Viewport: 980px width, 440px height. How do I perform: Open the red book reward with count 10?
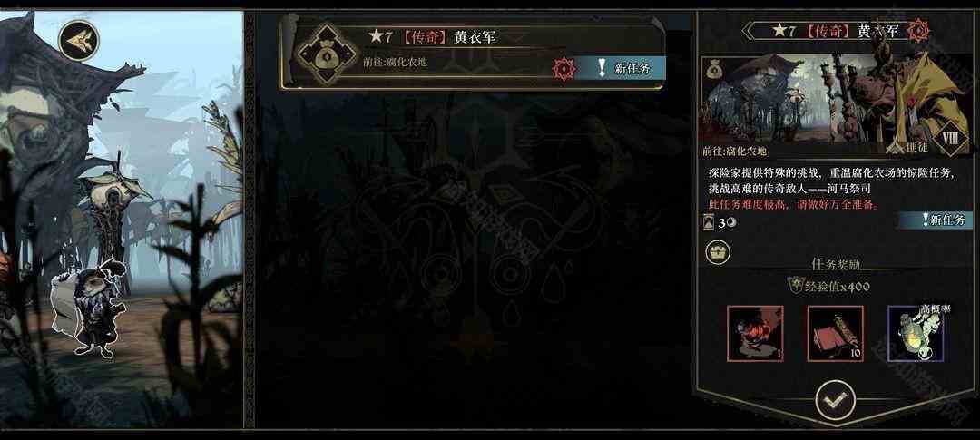pyautogui.click(x=835, y=333)
